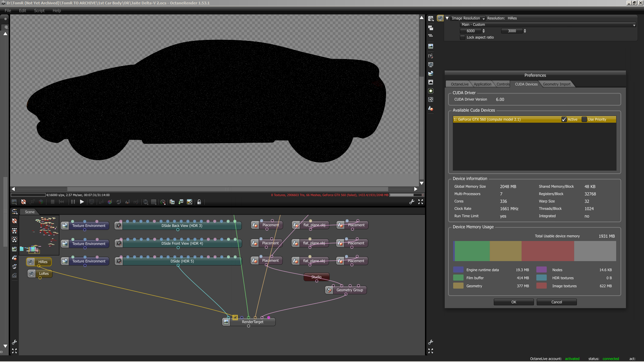Click the save render image icon
This screenshot has width=644, height=362.
(x=181, y=202)
